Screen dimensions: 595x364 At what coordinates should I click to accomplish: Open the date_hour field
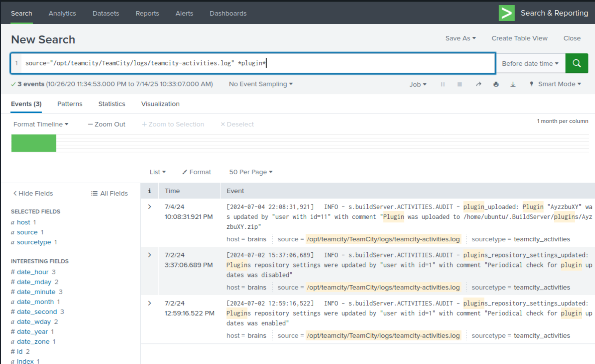(x=33, y=272)
